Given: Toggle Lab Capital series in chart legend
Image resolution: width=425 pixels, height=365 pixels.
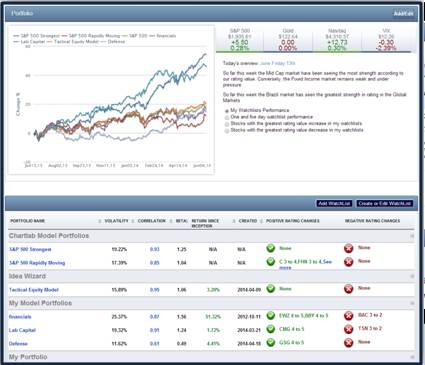Looking at the screenshot, I should pyautogui.click(x=29, y=42).
